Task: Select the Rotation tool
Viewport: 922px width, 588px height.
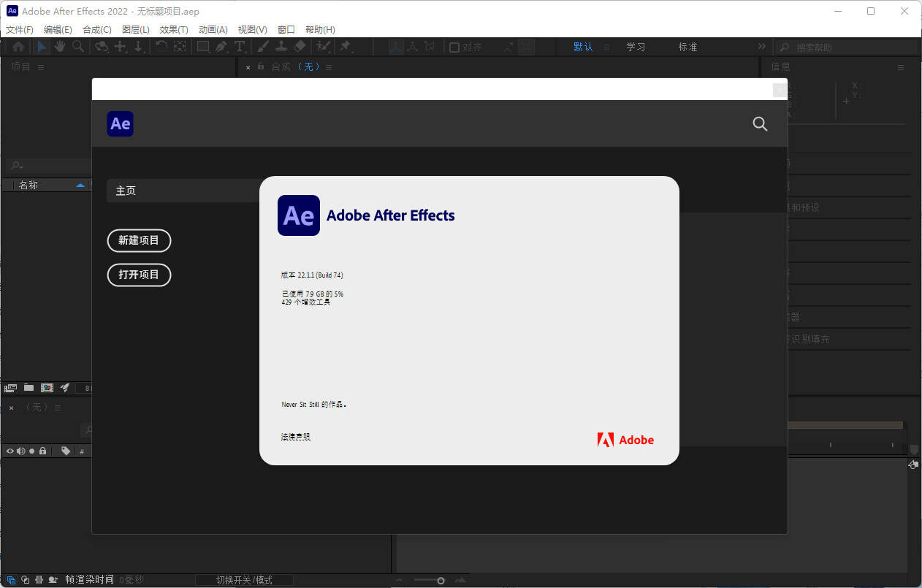Action: click(x=161, y=47)
